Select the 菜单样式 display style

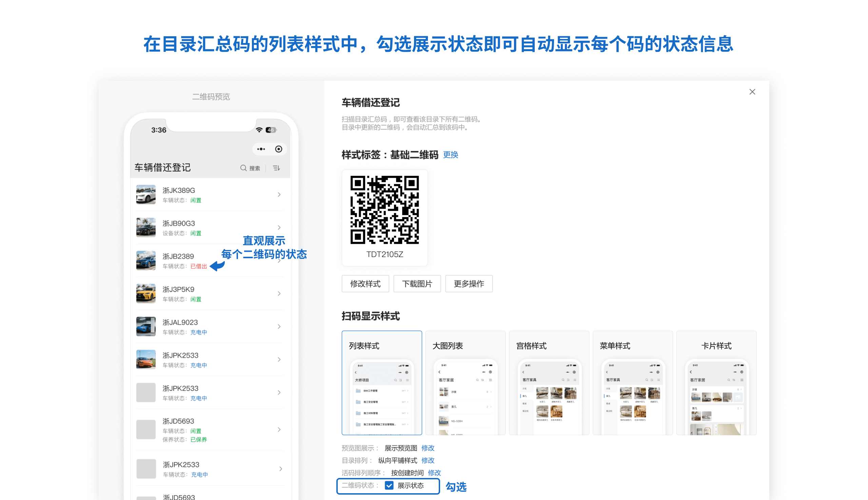click(x=632, y=382)
